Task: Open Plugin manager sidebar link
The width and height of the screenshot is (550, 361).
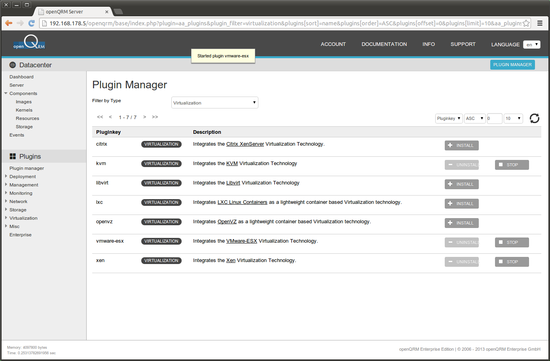Action: pos(27,168)
